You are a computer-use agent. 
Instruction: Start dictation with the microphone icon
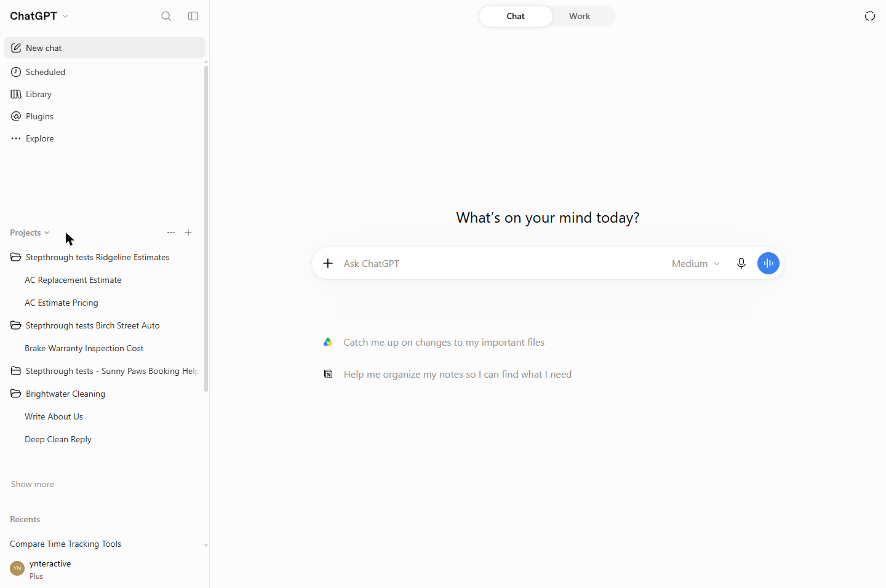741,263
